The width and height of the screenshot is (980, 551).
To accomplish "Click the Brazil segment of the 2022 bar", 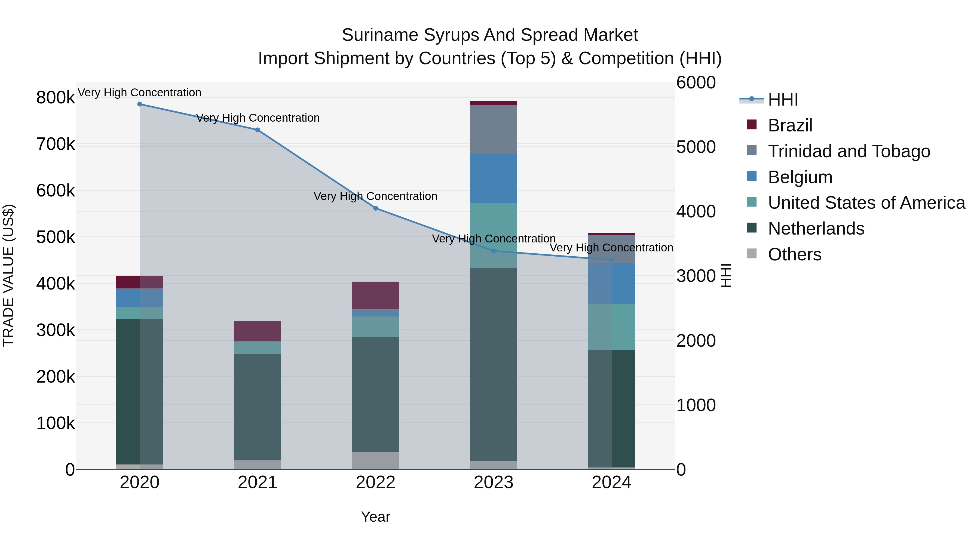I will coord(375,295).
